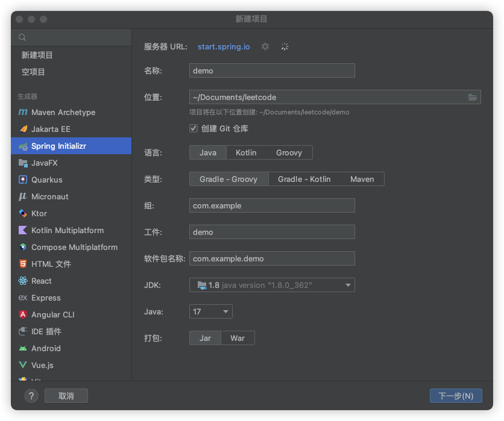Select Groovy as the language

point(289,152)
